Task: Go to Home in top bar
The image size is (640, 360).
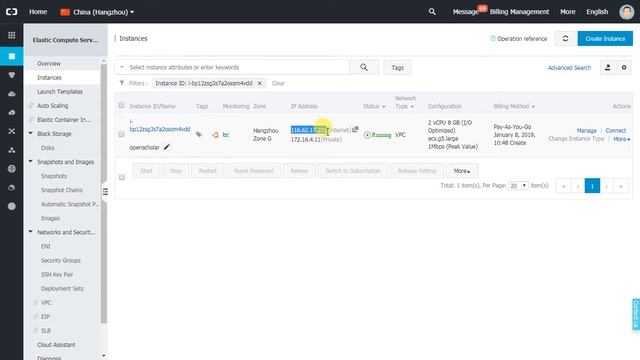Action: point(38,12)
